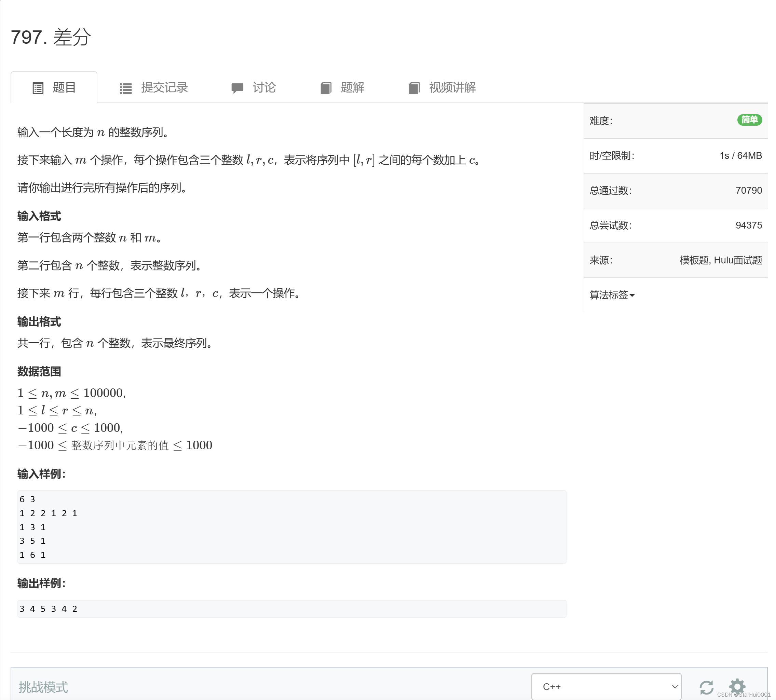776x700 pixels.
Task: Click the 题解 book icon
Action: point(326,88)
